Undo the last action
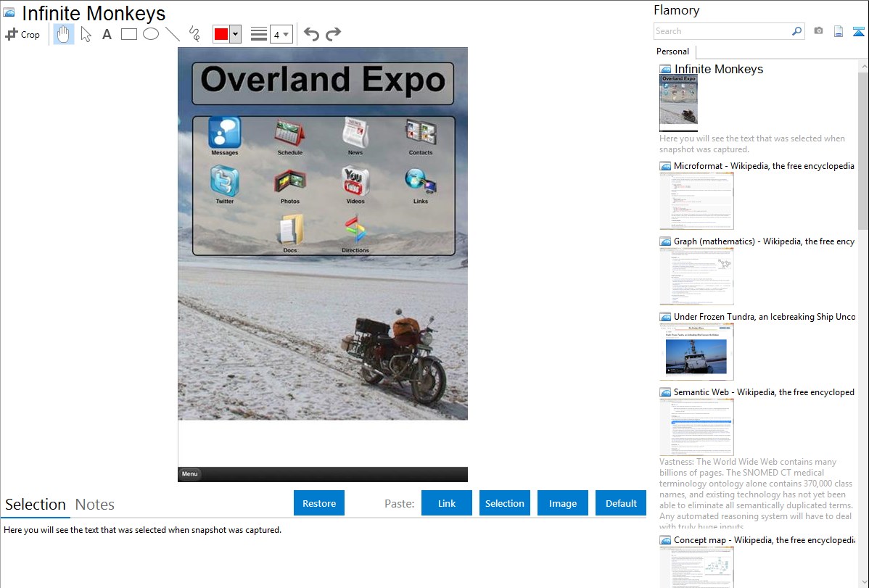869x588 pixels. [311, 34]
